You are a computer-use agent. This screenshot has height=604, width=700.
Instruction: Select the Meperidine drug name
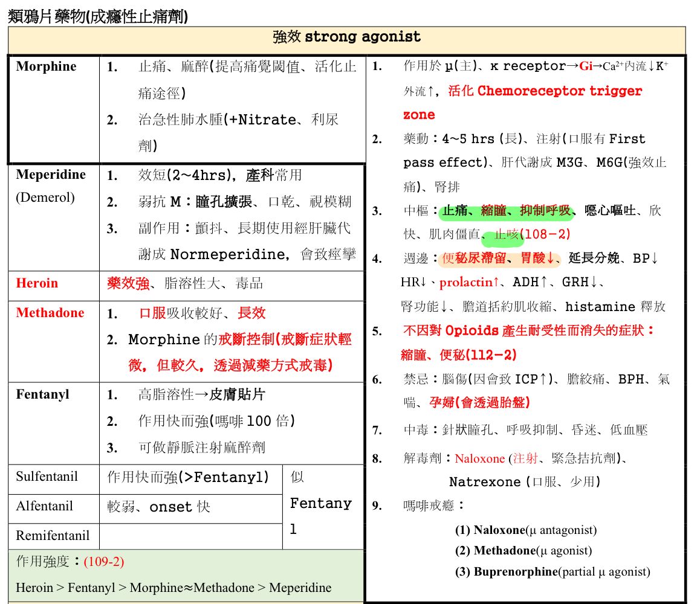pyautogui.click(x=51, y=175)
